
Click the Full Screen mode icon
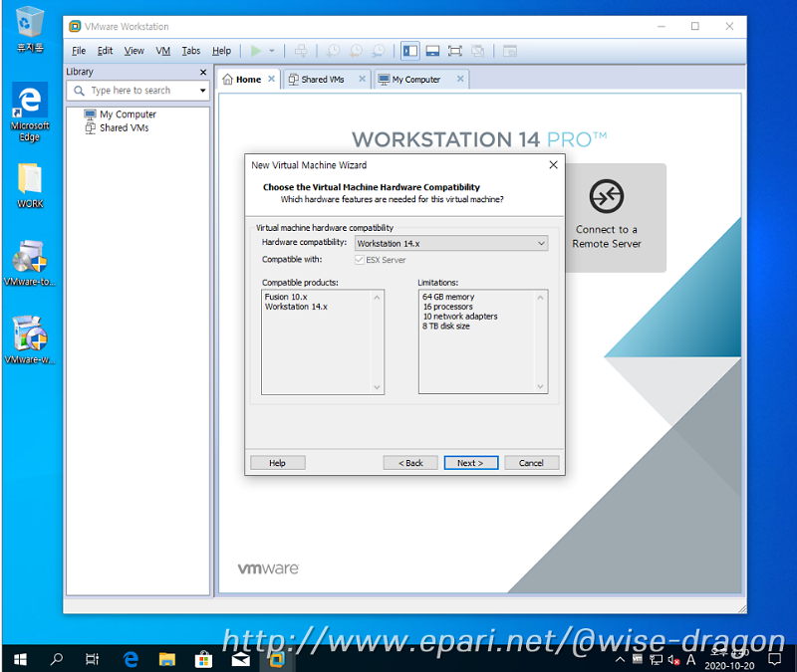coord(455,51)
